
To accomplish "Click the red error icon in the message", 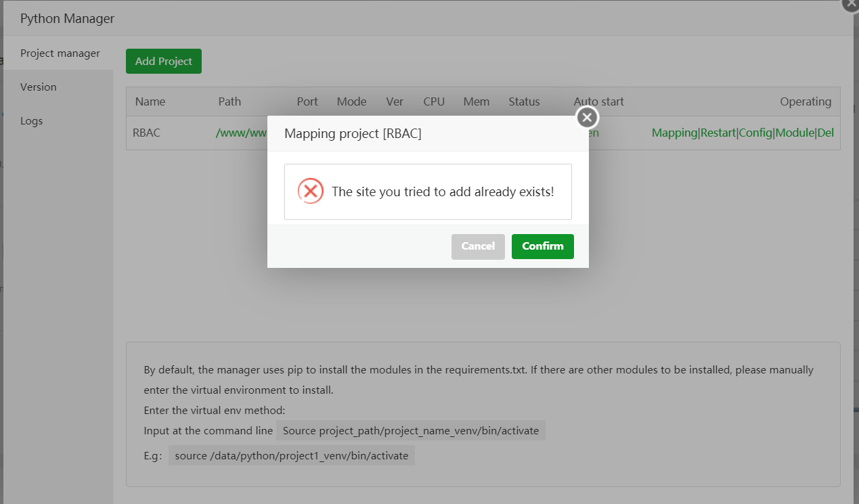I will (x=311, y=191).
